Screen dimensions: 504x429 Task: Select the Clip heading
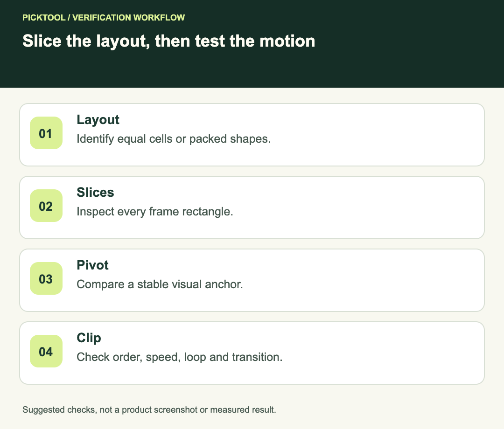coord(89,339)
